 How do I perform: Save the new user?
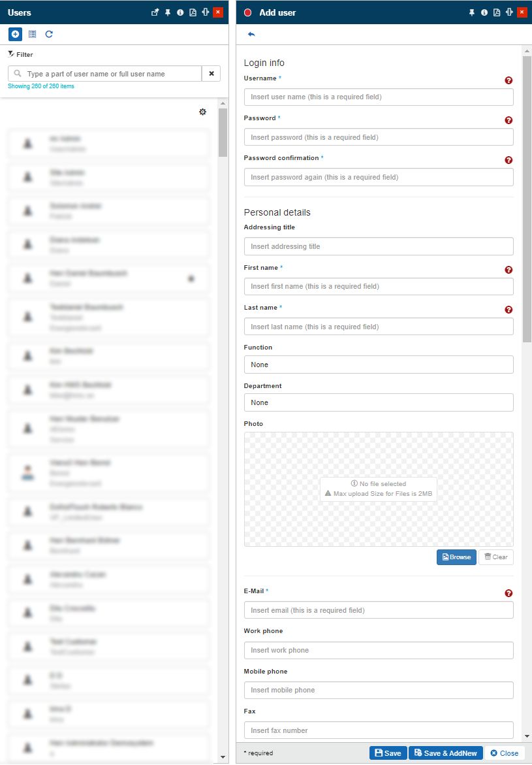(x=388, y=753)
